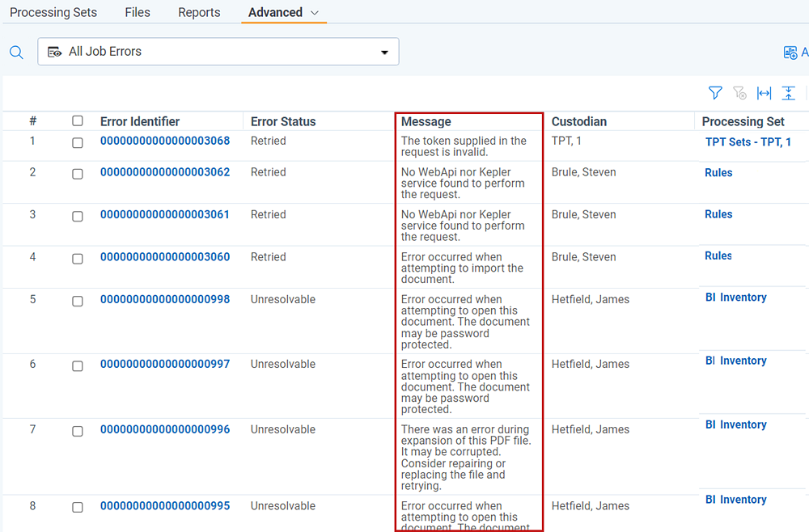Select the checkbox for error 3062
809x532 pixels.
pos(78,174)
